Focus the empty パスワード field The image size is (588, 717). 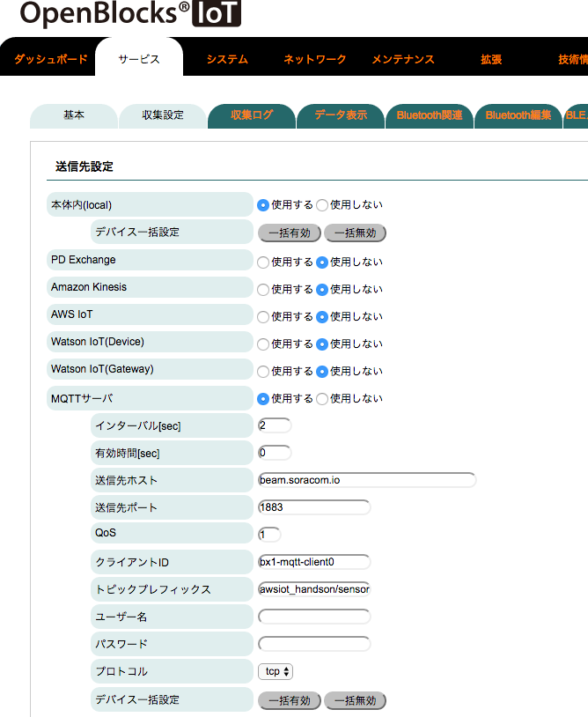(314, 644)
